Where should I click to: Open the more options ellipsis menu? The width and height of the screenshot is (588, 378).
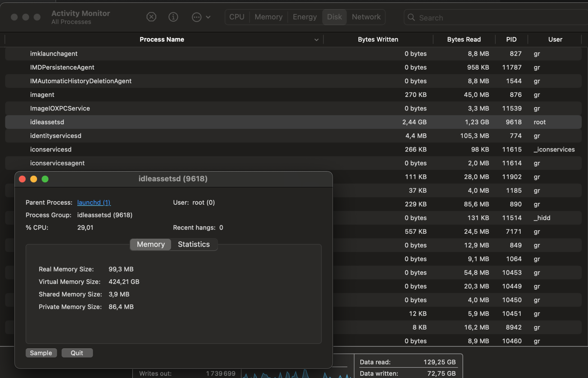pos(196,17)
